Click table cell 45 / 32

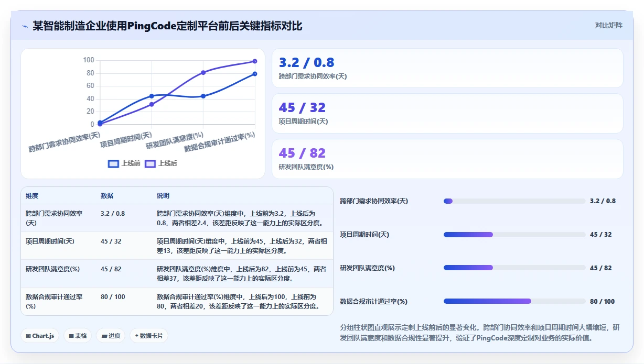pyautogui.click(x=111, y=241)
